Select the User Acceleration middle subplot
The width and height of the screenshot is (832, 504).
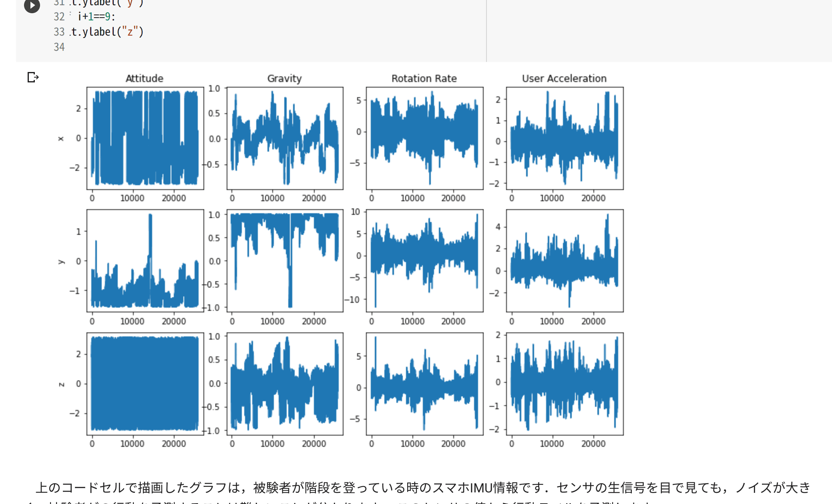[x=565, y=260]
